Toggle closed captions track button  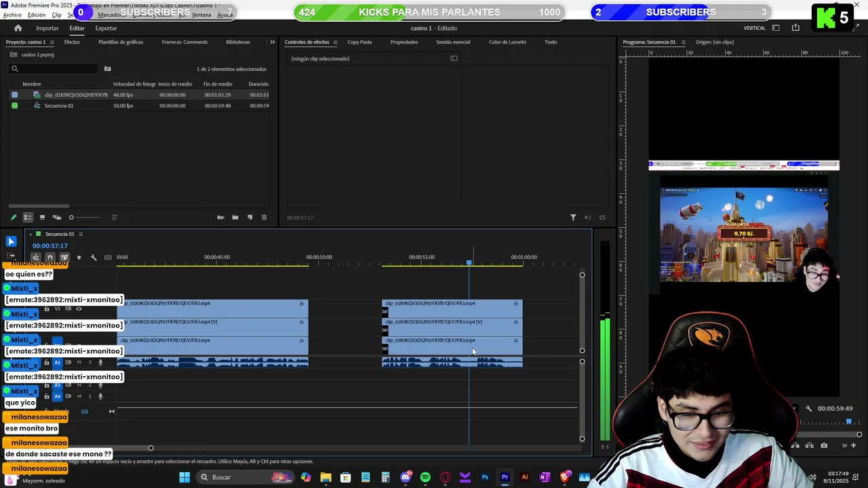coord(108,258)
